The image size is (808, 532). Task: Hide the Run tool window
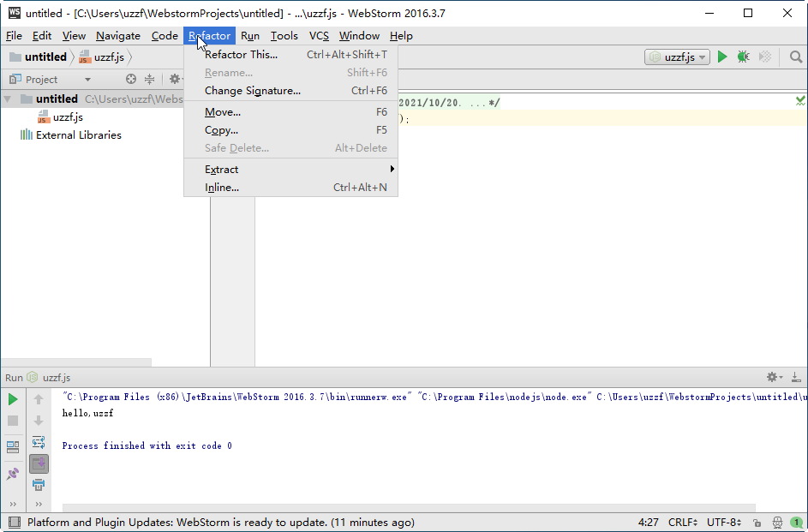[796, 377]
